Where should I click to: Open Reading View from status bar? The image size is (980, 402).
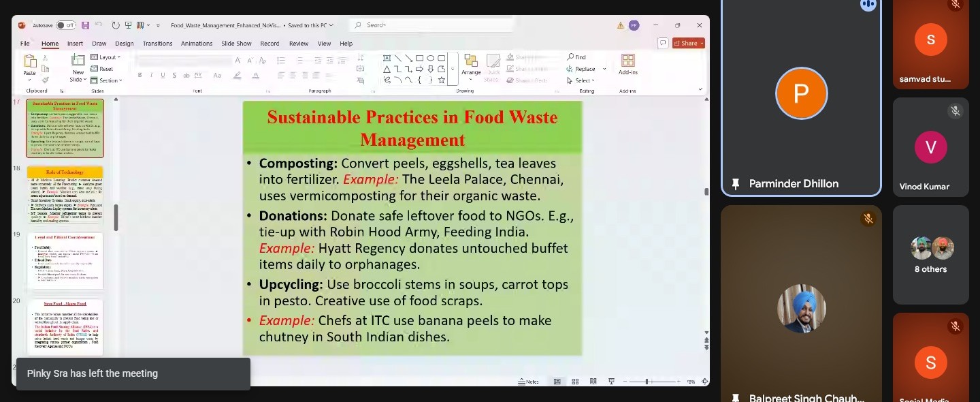pyautogui.click(x=593, y=382)
